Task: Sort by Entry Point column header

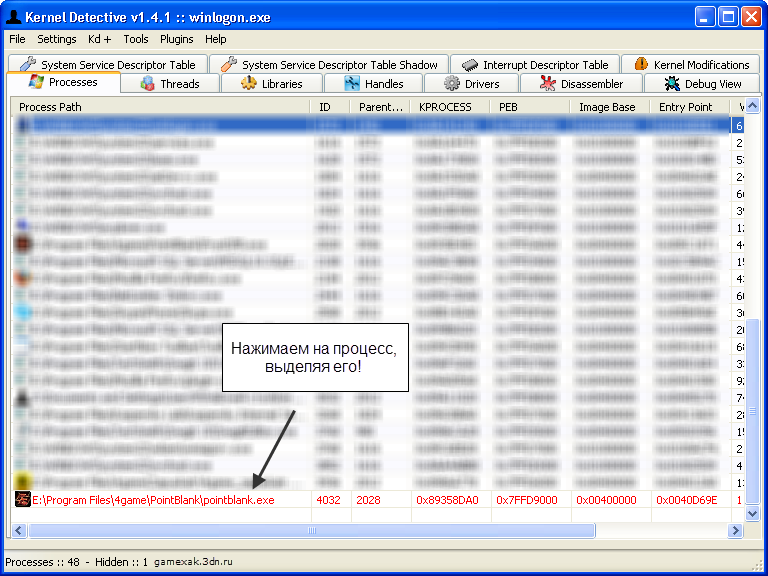Action: (690, 107)
